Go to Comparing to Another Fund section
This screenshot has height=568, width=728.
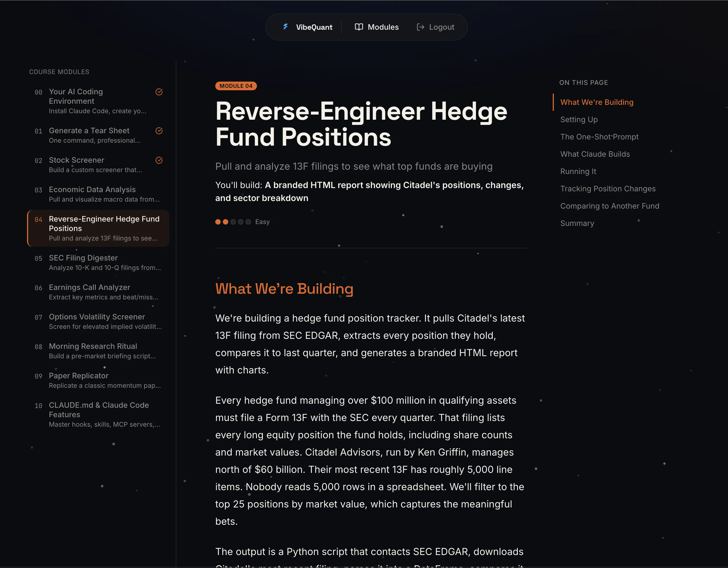[x=610, y=206]
